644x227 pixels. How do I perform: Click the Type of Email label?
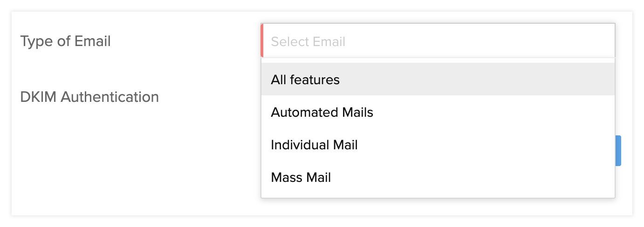click(65, 41)
